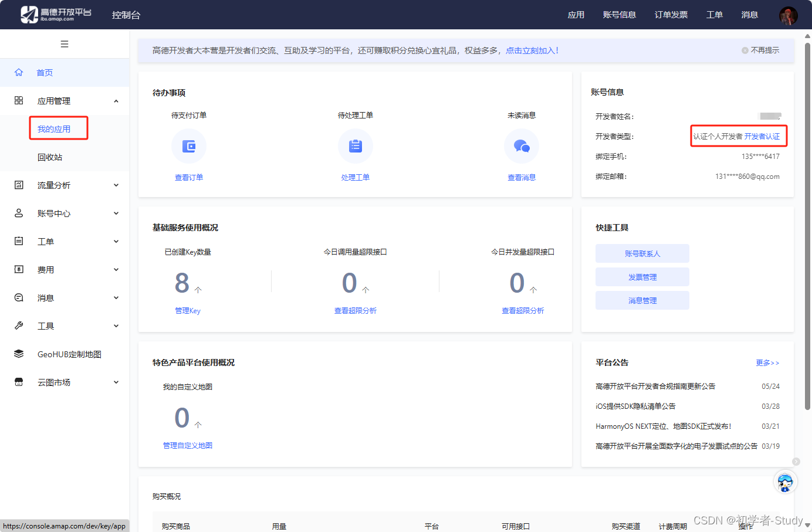Click the Key count number 8
This screenshot has width=812, height=532.
tap(182, 283)
